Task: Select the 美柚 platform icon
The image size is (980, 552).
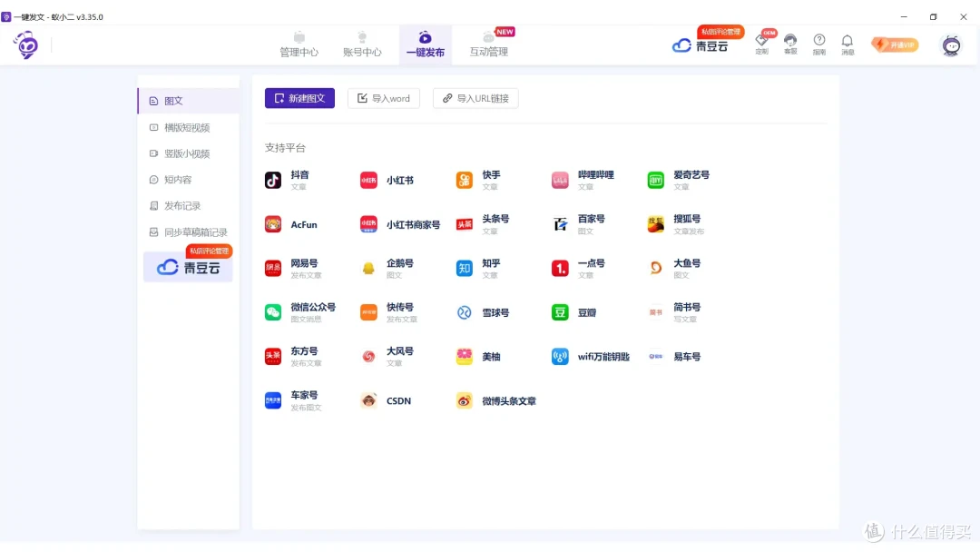Action: click(464, 356)
